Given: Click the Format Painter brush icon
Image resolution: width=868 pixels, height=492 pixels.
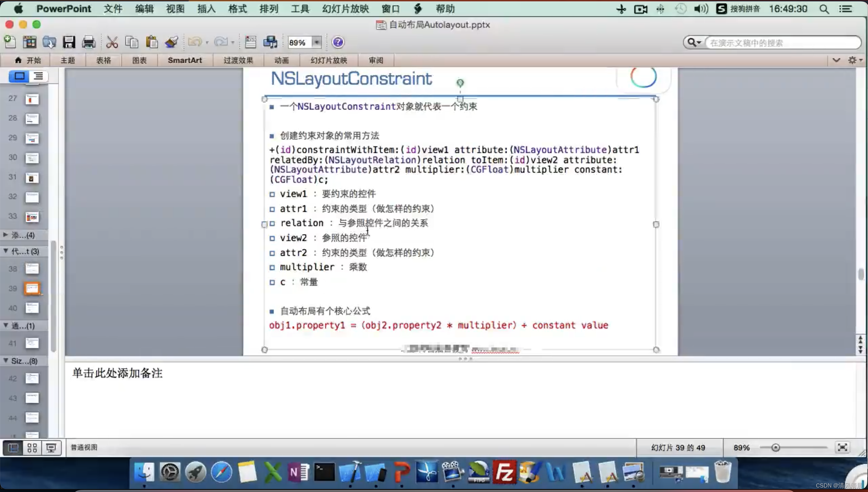Looking at the screenshot, I should click(x=172, y=42).
